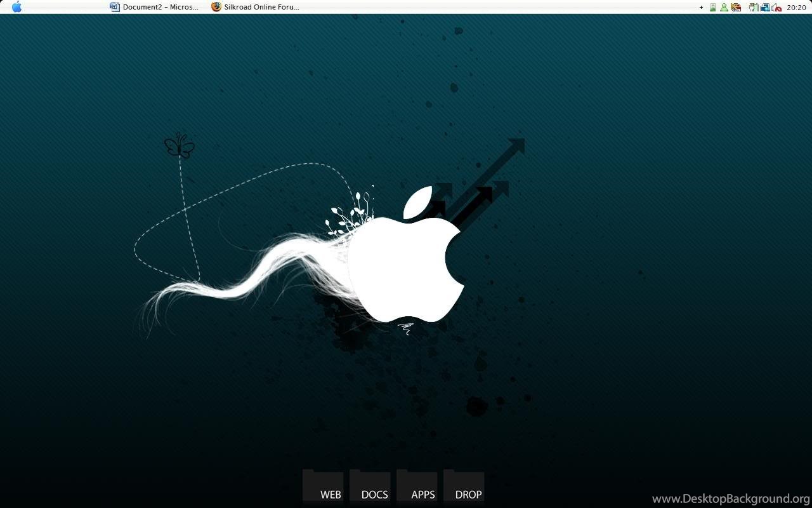This screenshot has width=812, height=508.
Task: Click the orange crossed-out tray icon
Action: tap(736, 8)
